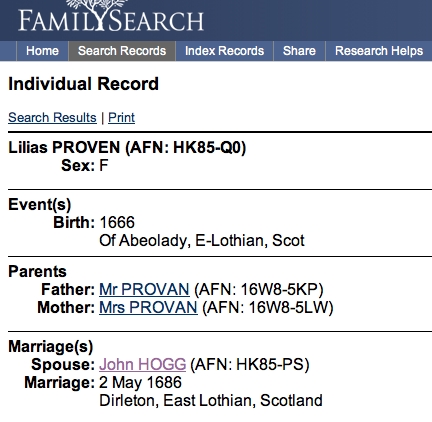Image resolution: width=432 pixels, height=422 pixels.
Task: Go to the Home tab
Action: click(x=42, y=51)
